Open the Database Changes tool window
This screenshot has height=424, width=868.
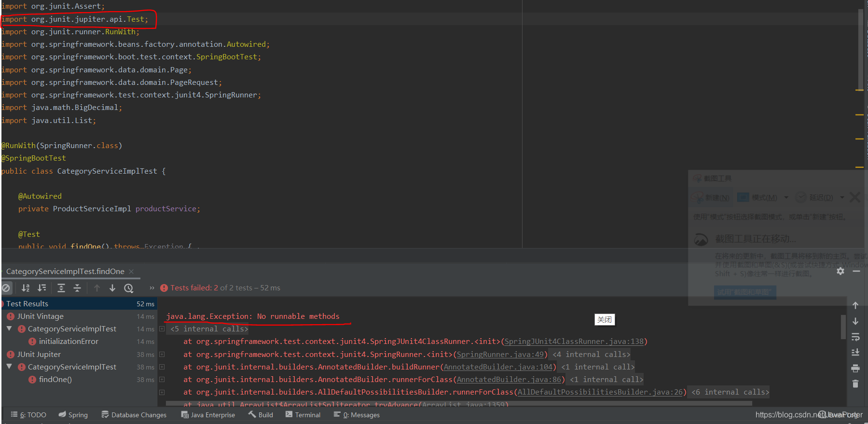point(134,415)
